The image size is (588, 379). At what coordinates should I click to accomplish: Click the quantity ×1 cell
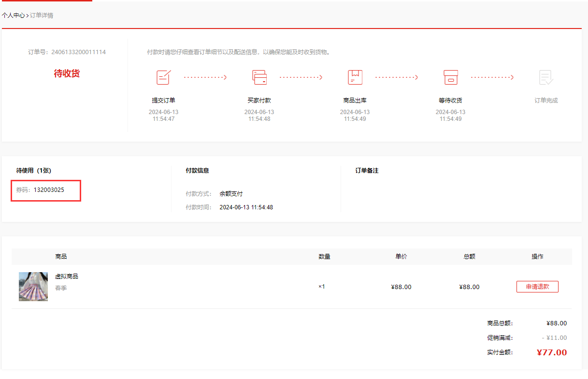pyautogui.click(x=322, y=287)
